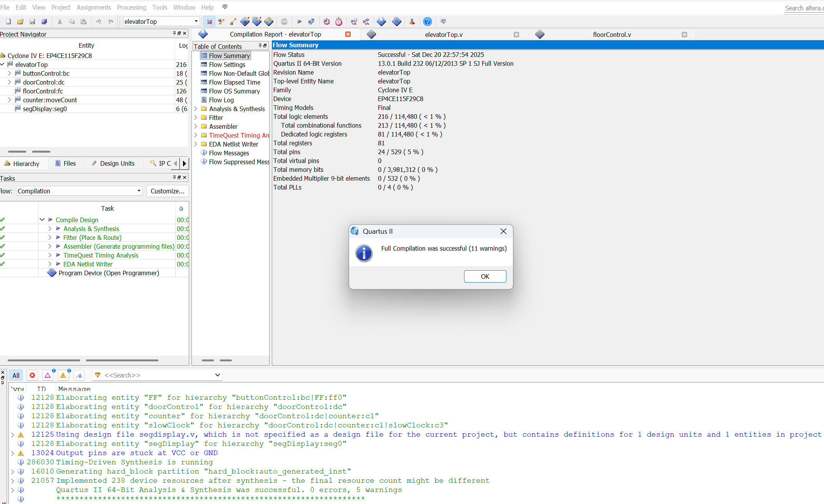The height and width of the screenshot is (504, 824).
Task: Expand the buttonControl:bc entity
Action: [x=10, y=73]
